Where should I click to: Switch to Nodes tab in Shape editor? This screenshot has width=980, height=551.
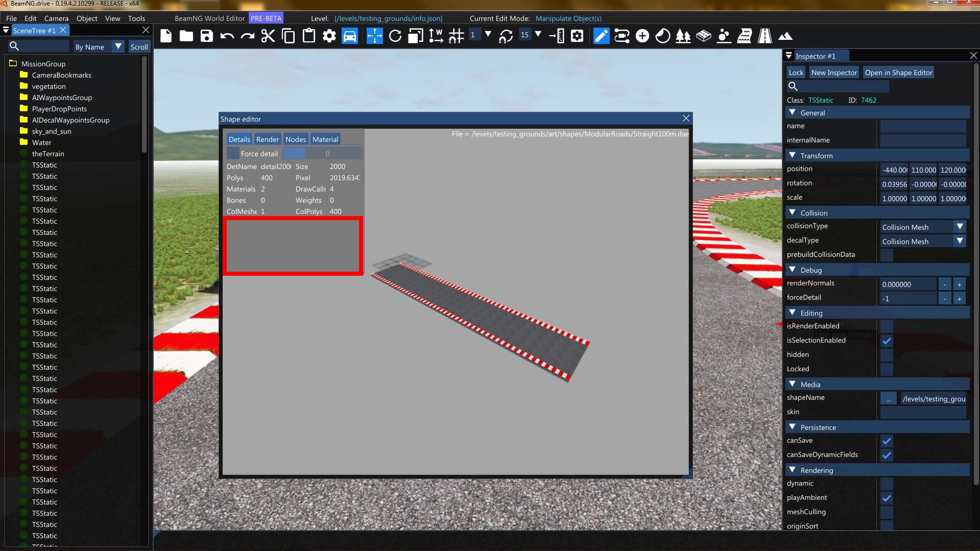[x=296, y=139]
